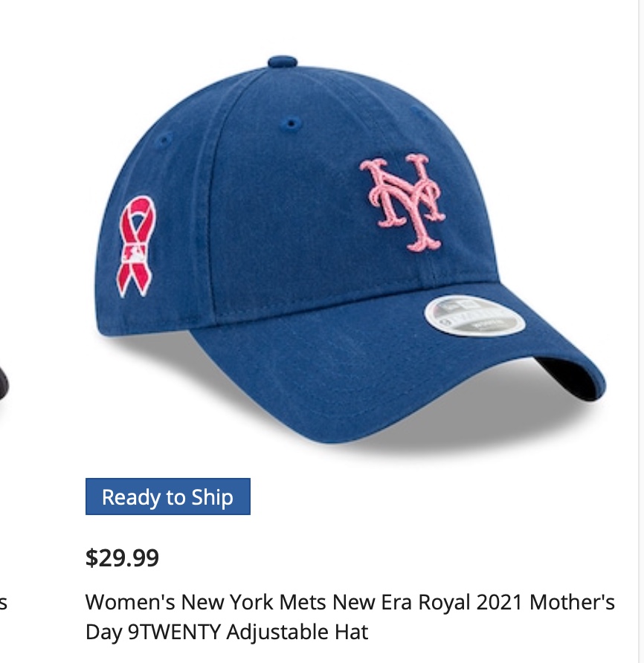Open the blue Mets hat product image
Screen dimensions: 644x663
click(x=350, y=250)
